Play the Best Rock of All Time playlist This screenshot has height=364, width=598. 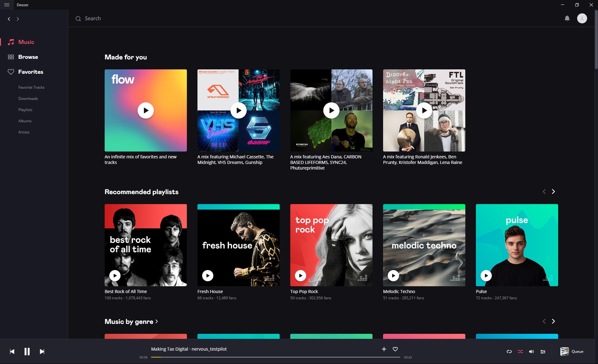point(115,276)
